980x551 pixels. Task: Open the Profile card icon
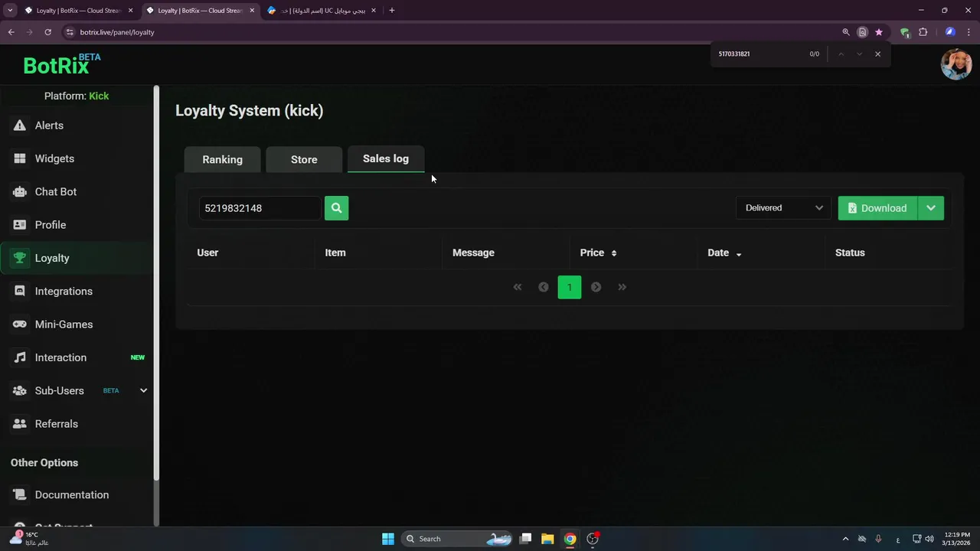(20, 225)
